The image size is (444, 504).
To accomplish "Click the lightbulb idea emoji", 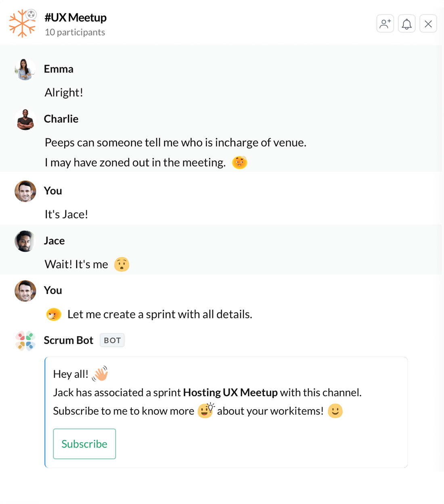I will pyautogui.click(x=206, y=410).
